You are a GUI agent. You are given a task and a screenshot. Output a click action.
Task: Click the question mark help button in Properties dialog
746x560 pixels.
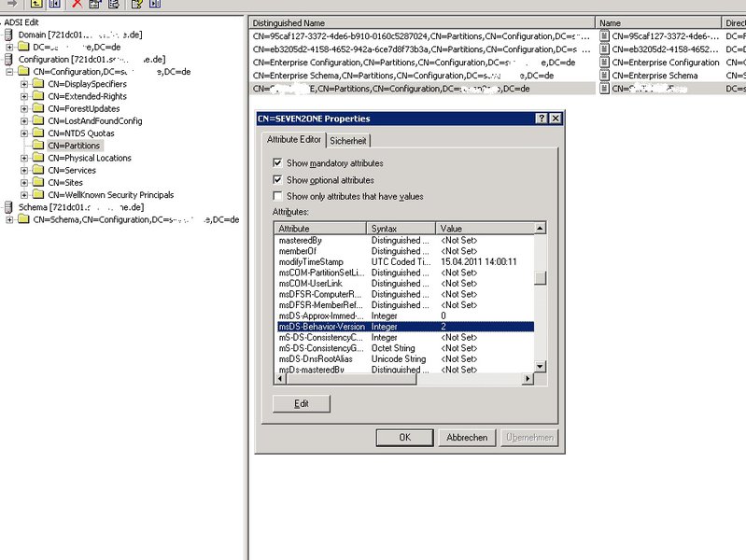[542, 119]
